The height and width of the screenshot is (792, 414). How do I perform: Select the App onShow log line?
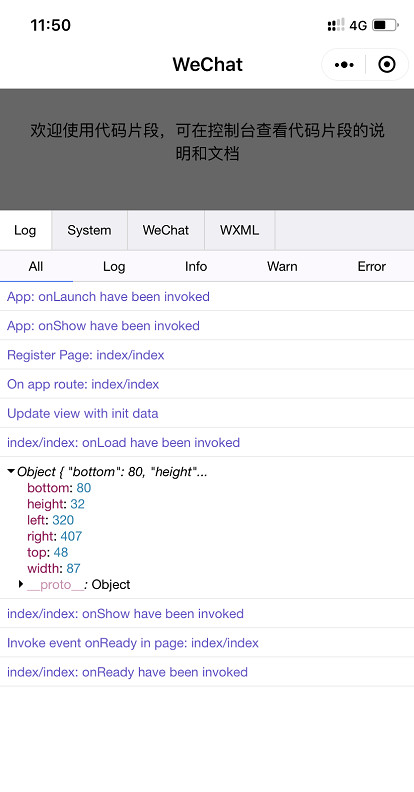coord(207,326)
